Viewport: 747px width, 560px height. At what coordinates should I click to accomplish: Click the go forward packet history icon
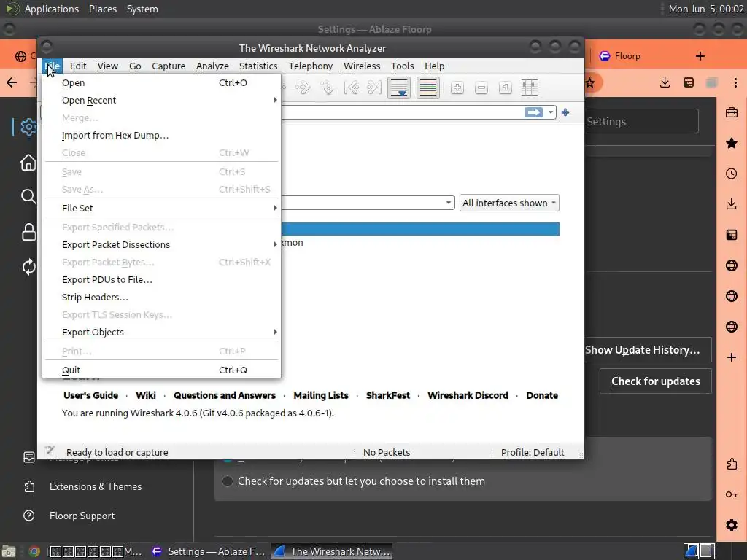tap(303, 87)
